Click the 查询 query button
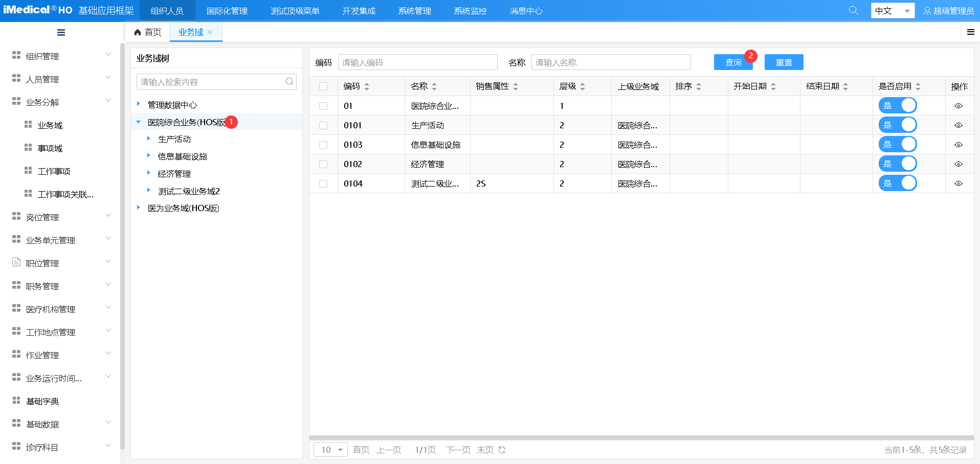 732,62
